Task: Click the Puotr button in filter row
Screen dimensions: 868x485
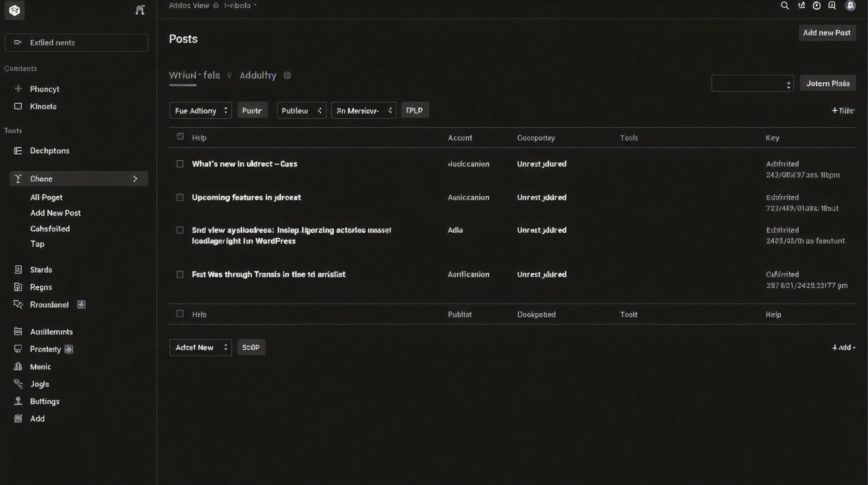Action: (252, 110)
